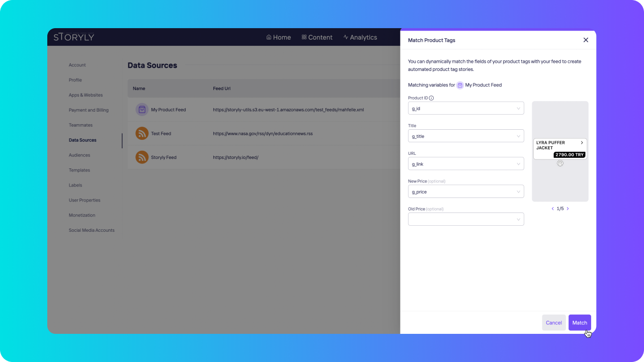The height and width of the screenshot is (362, 644).
Task: Click My Product Feed shopping bag icon
Action: click(142, 110)
